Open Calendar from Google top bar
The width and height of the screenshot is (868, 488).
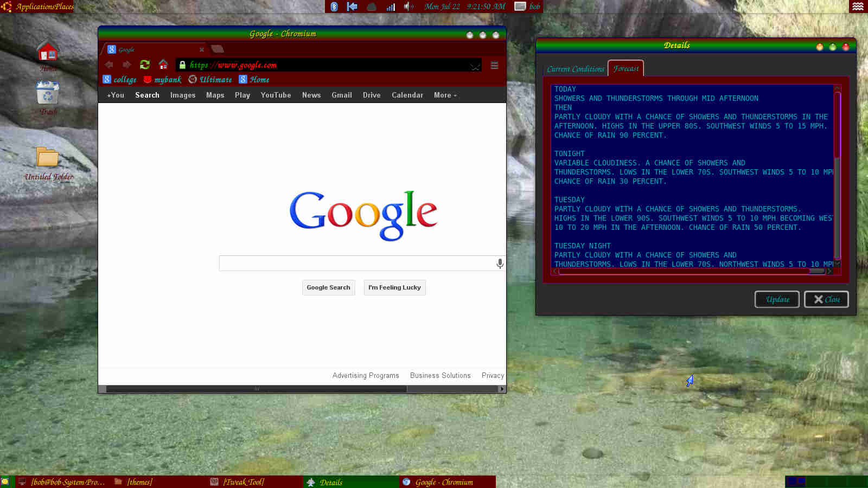pos(407,95)
